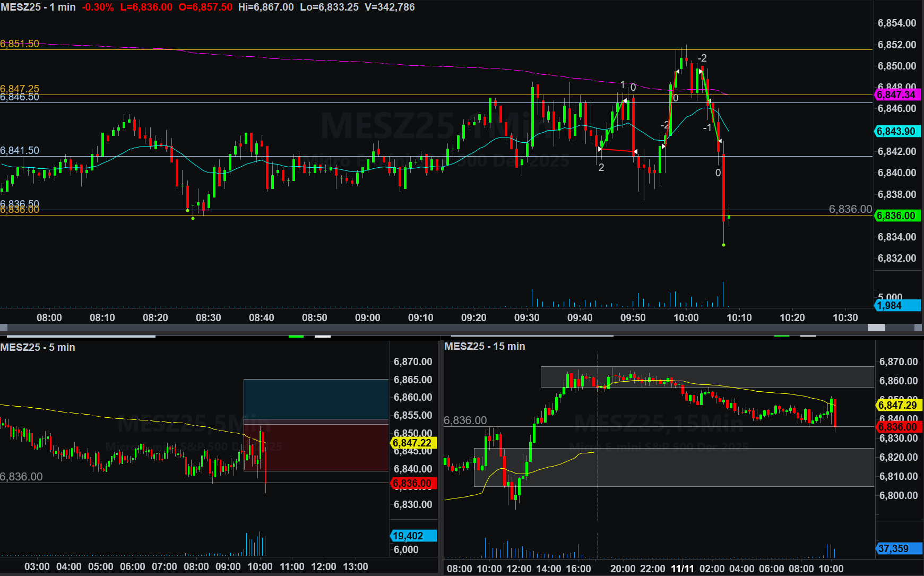924x576 pixels.
Task: Click the 11/11 date label on 15 min axis
Action: coord(682,569)
